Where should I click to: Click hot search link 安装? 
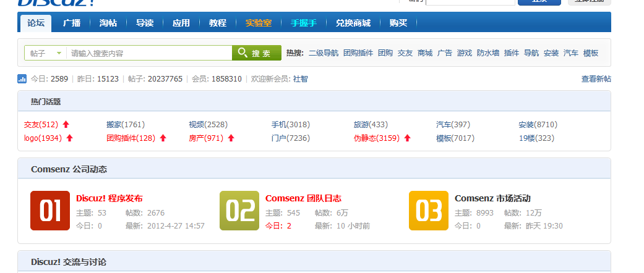pyautogui.click(x=551, y=53)
